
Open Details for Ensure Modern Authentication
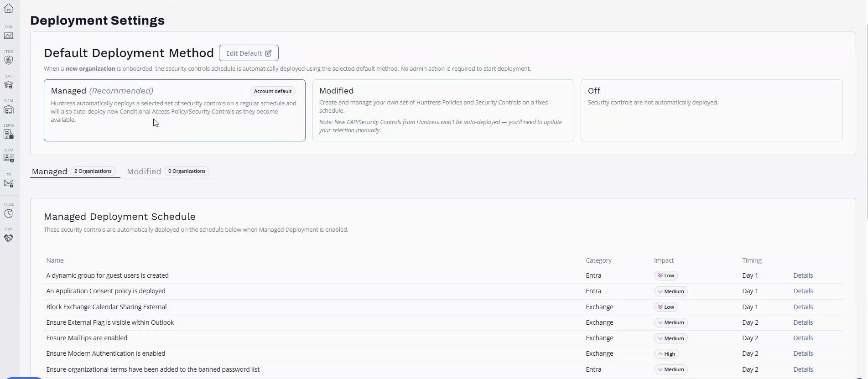803,353
